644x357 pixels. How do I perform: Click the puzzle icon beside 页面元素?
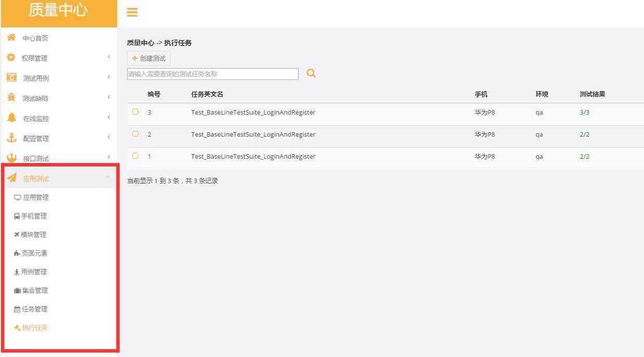click(17, 253)
